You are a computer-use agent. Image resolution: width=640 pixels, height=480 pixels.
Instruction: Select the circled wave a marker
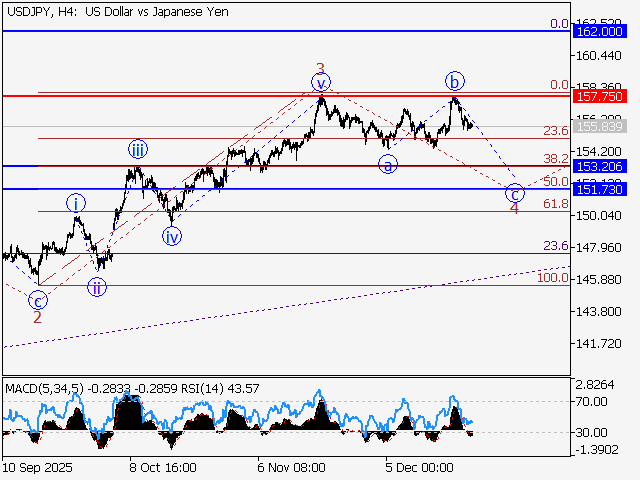pyautogui.click(x=386, y=164)
